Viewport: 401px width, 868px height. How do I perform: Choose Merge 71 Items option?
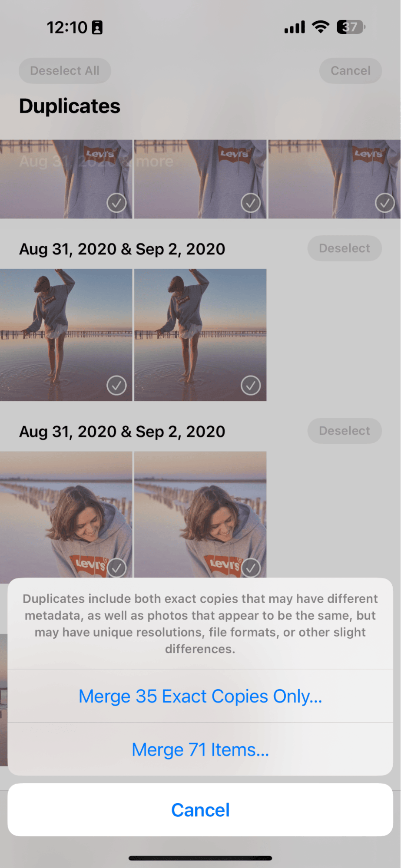[x=200, y=749]
